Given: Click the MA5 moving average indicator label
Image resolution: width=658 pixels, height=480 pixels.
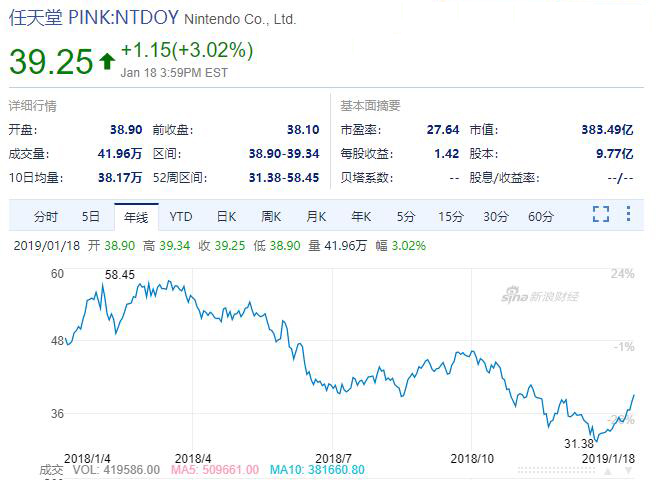Looking at the screenshot, I should click(212, 469).
